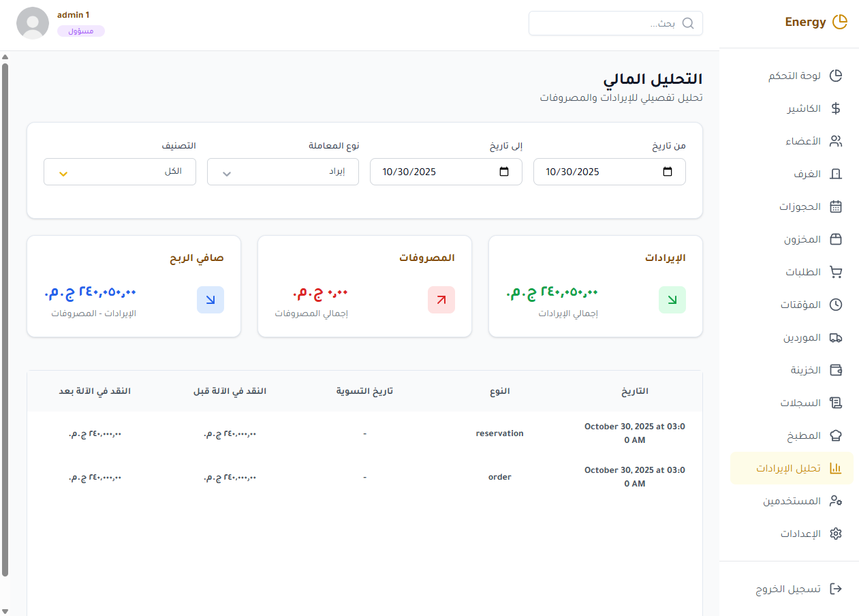Image resolution: width=859 pixels, height=616 pixels.
Task: Click the Timers (المؤقتات) clock icon
Action: tap(836, 304)
